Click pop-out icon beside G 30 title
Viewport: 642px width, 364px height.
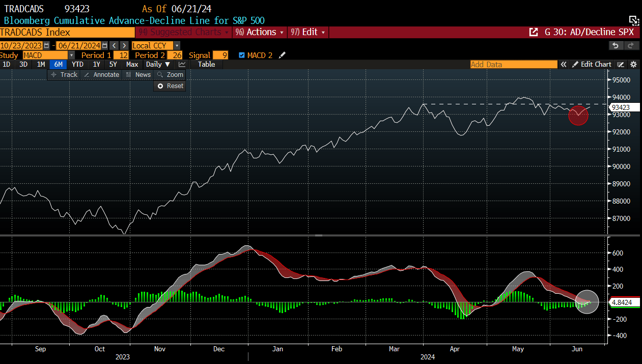(533, 32)
